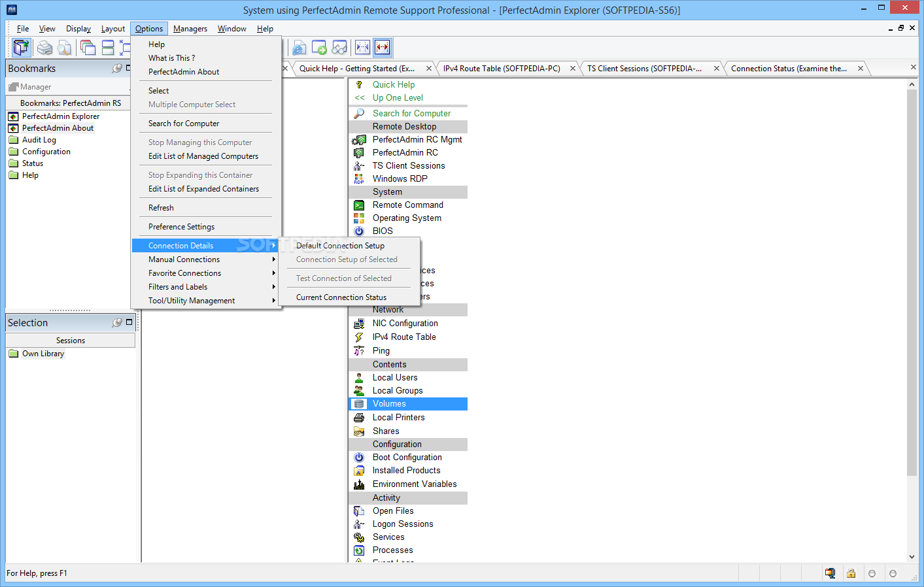The image size is (924, 587).
Task: Click the Remote Command icon
Action: tap(359, 205)
